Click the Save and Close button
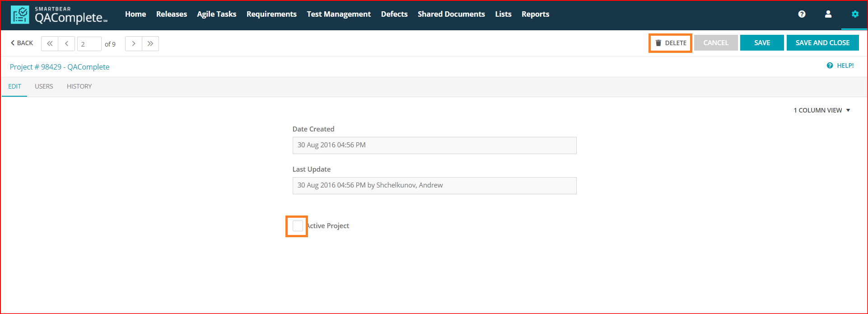The height and width of the screenshot is (314, 868). coord(822,43)
